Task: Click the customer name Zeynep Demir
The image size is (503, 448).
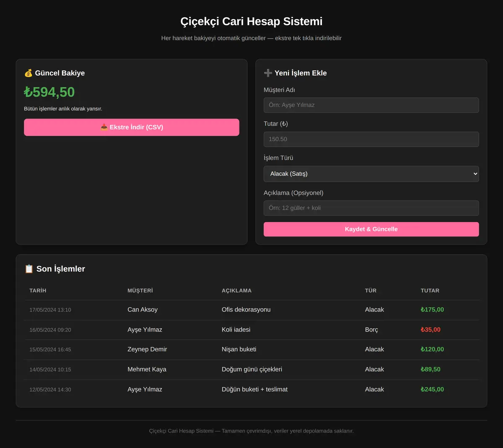Action: (x=147, y=350)
